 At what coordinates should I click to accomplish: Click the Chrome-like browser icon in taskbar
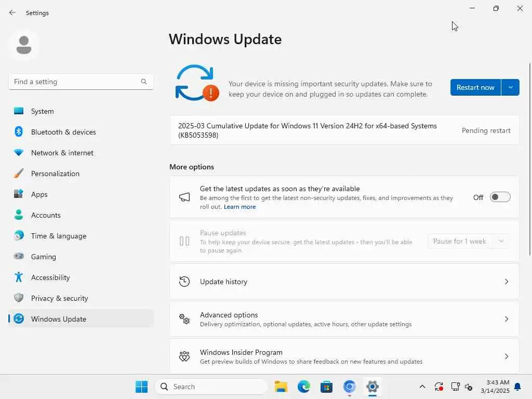[350, 387]
